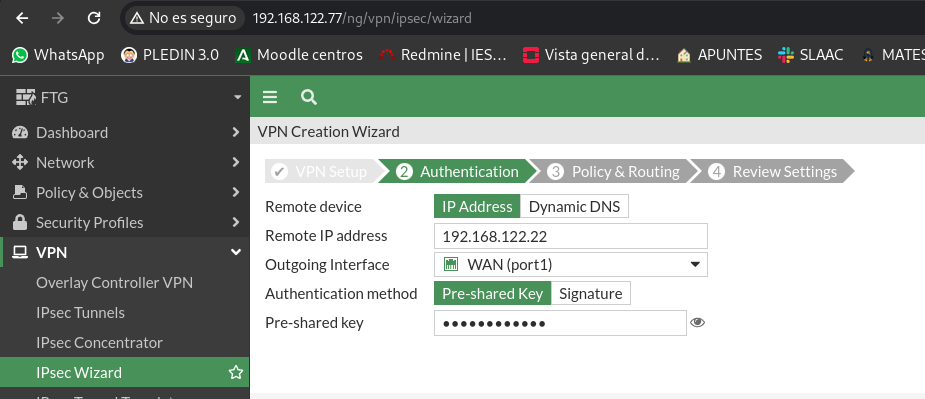This screenshot has height=399, width=925.
Task: Show pre-shared key with the eye icon
Action: [x=697, y=322]
